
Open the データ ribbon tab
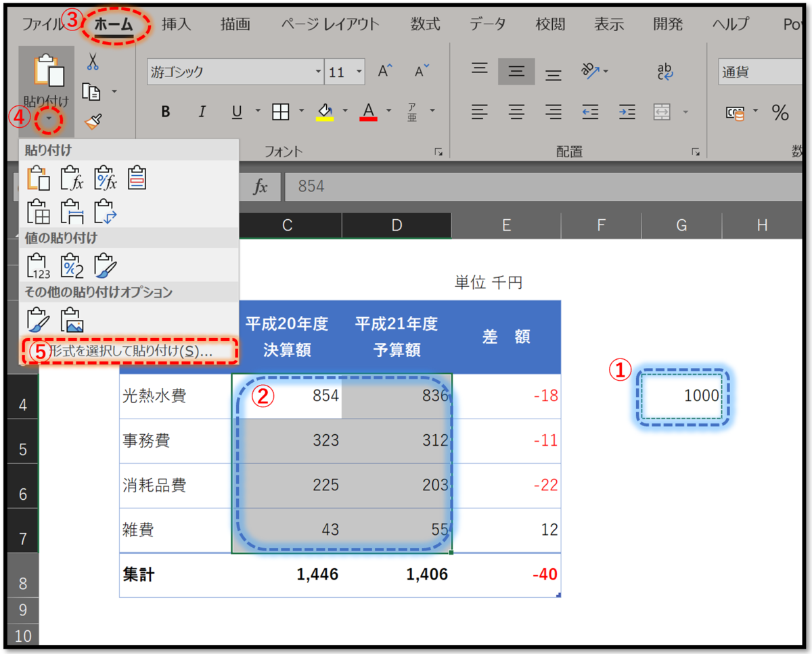coord(487,23)
